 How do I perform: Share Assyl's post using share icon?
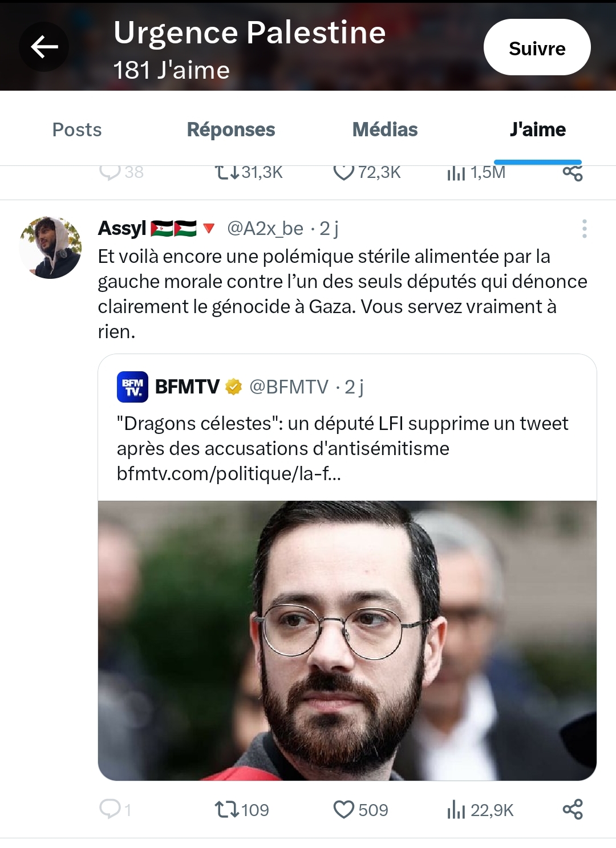point(573,809)
